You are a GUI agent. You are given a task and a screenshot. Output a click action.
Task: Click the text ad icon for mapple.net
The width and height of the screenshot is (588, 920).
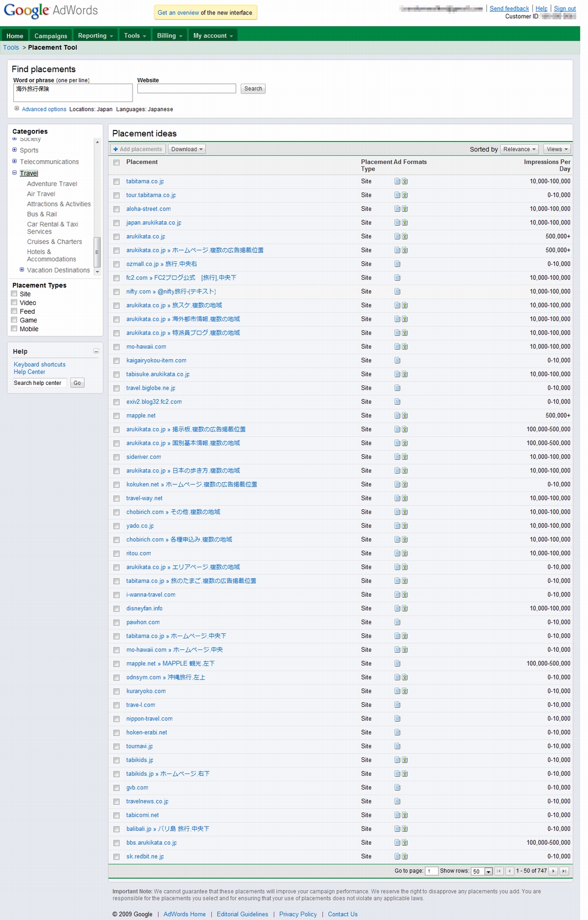point(397,415)
